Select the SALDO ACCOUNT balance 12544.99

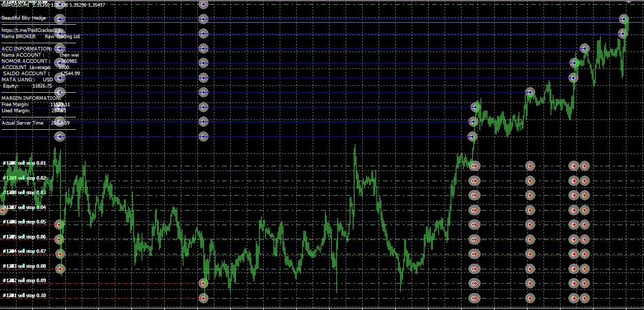[70, 74]
